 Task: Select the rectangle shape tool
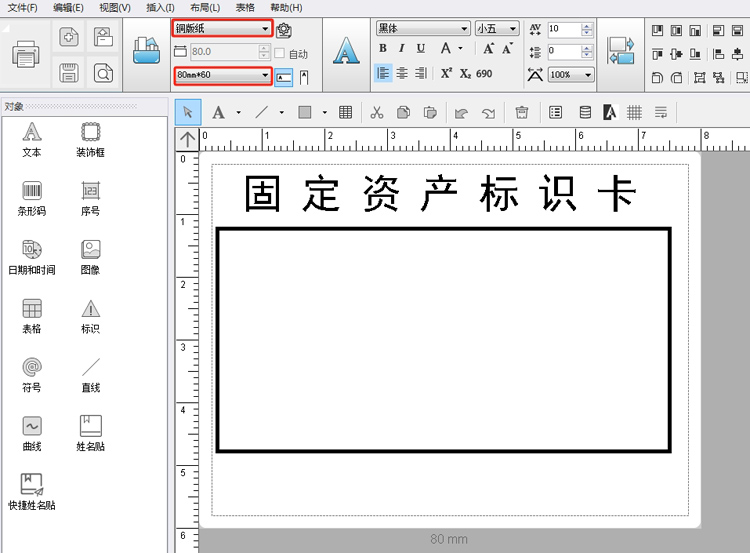click(305, 112)
